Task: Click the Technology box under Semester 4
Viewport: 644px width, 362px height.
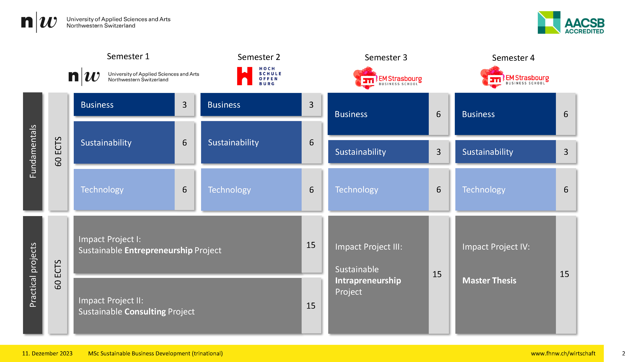Action: pyautogui.click(x=505, y=190)
